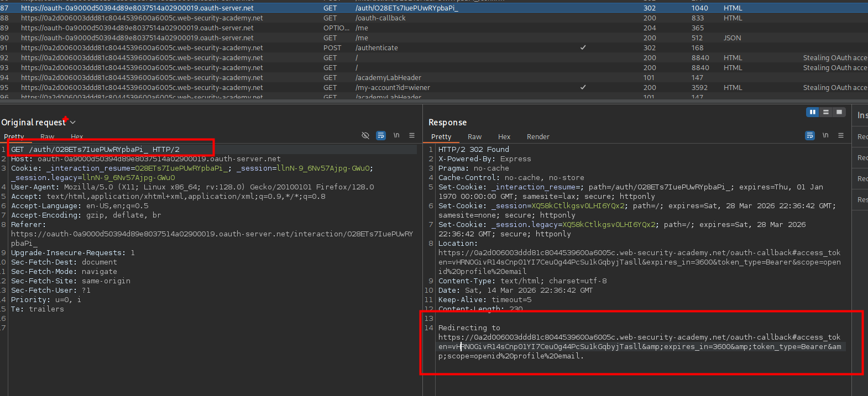This screenshot has width=868, height=396.
Task: Switch response view to Raw tab
Action: point(474,137)
